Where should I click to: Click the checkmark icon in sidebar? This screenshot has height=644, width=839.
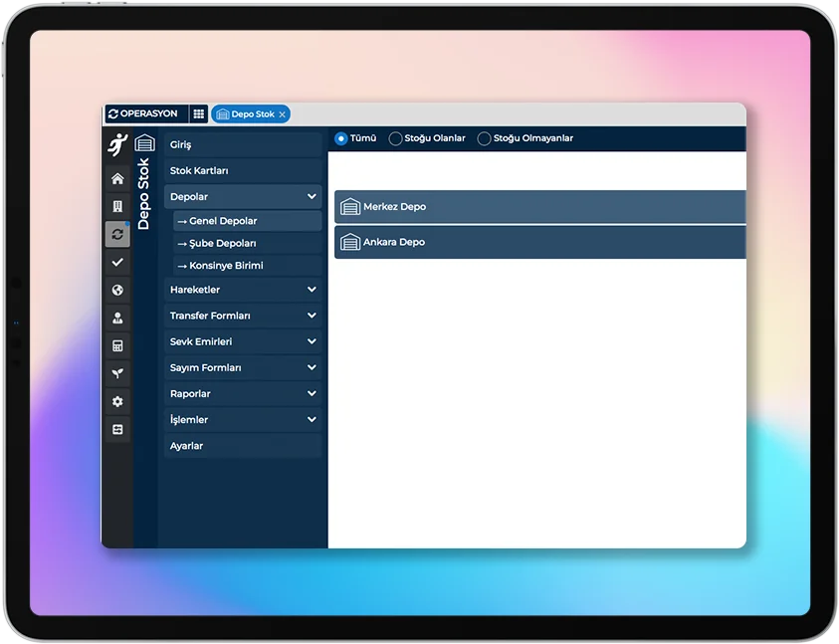coord(117,262)
